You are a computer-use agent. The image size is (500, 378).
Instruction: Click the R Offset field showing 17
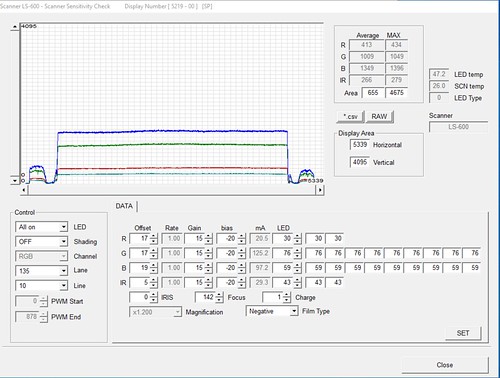pyautogui.click(x=140, y=239)
